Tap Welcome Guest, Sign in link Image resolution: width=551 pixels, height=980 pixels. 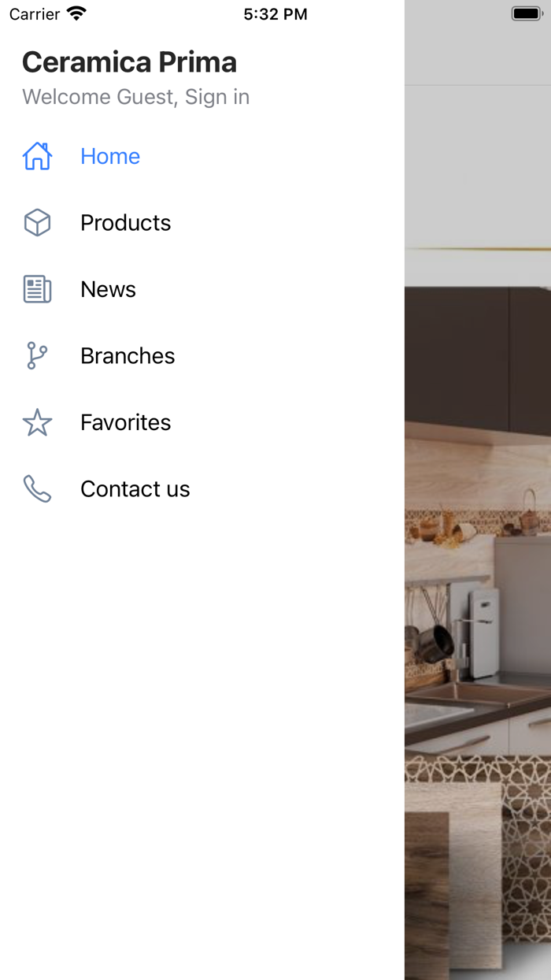click(136, 97)
